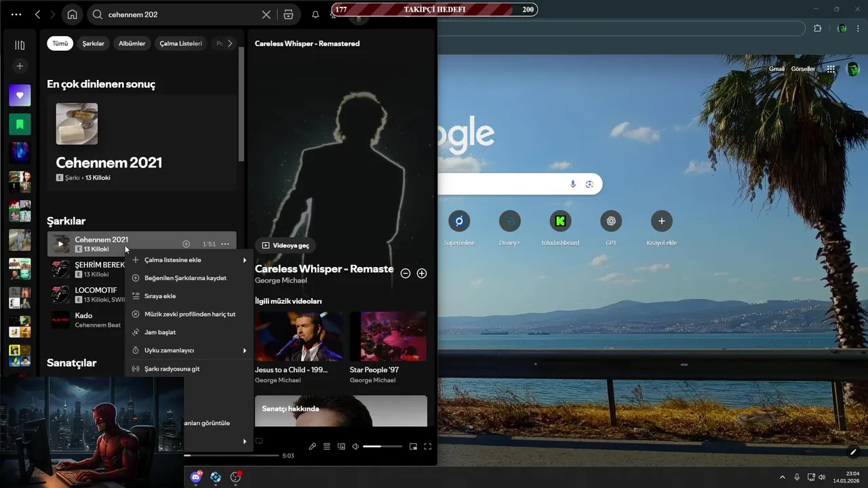Choose Müzik zevki profilinden hariç tut
This screenshot has height=488, width=868.
coord(189,314)
